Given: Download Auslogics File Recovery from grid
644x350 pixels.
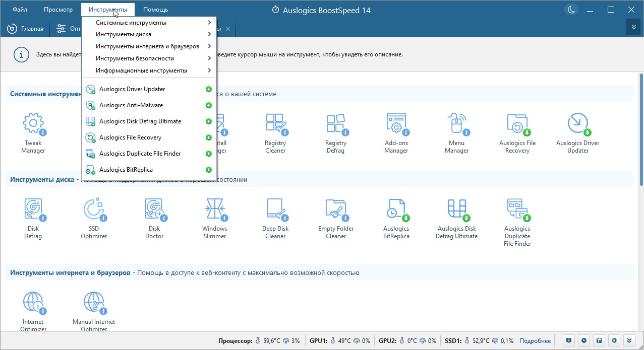Looking at the screenshot, I should pos(517,133).
